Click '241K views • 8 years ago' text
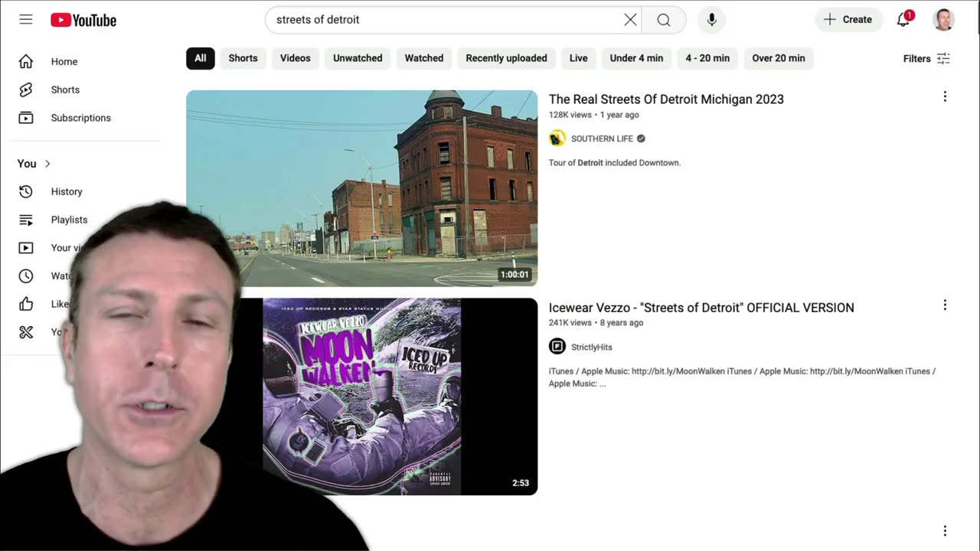Viewport: 980px width, 551px height. pyautogui.click(x=596, y=323)
